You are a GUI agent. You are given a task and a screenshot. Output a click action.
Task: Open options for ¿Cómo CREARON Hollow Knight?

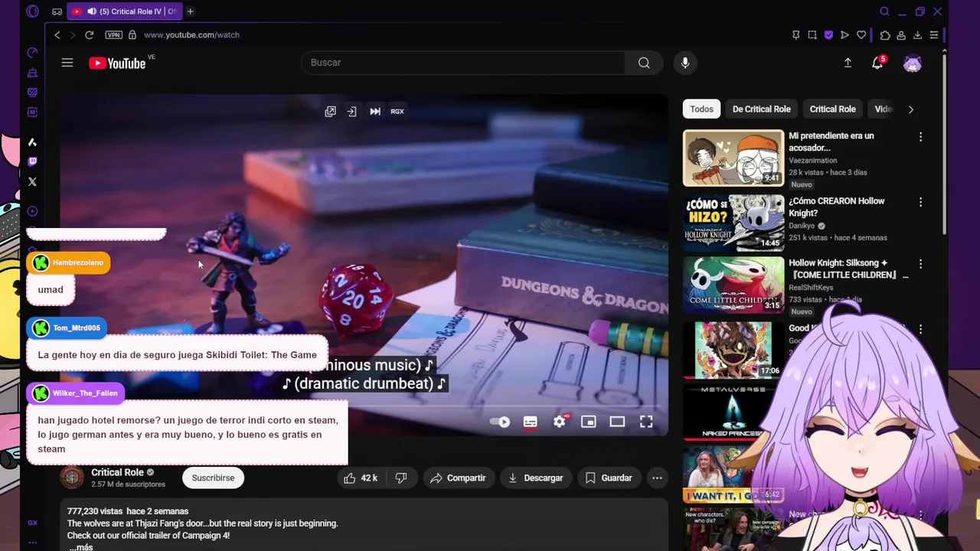[x=920, y=202]
